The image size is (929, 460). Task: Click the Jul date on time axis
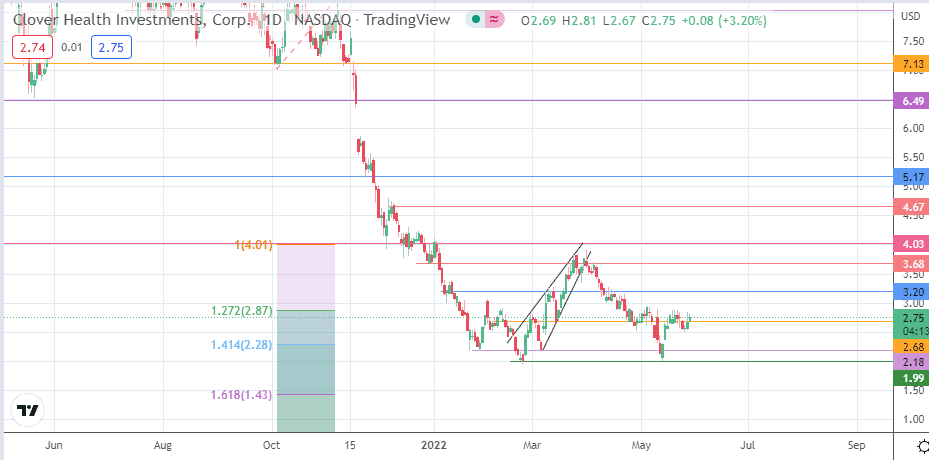(748, 445)
